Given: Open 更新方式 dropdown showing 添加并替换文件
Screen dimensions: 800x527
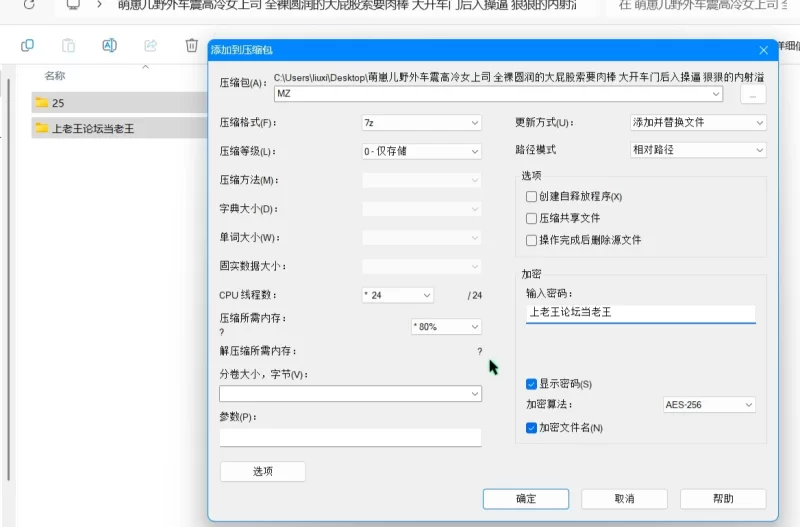Looking at the screenshot, I should point(698,122).
